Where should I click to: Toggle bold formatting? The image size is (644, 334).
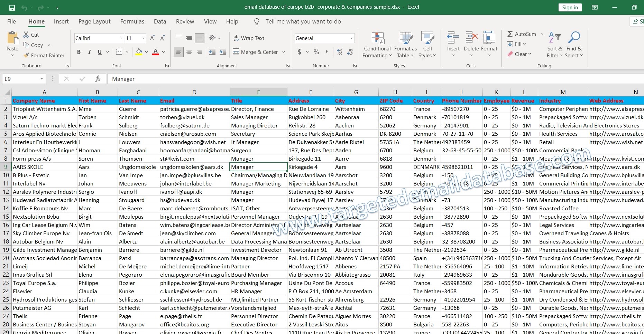point(79,52)
